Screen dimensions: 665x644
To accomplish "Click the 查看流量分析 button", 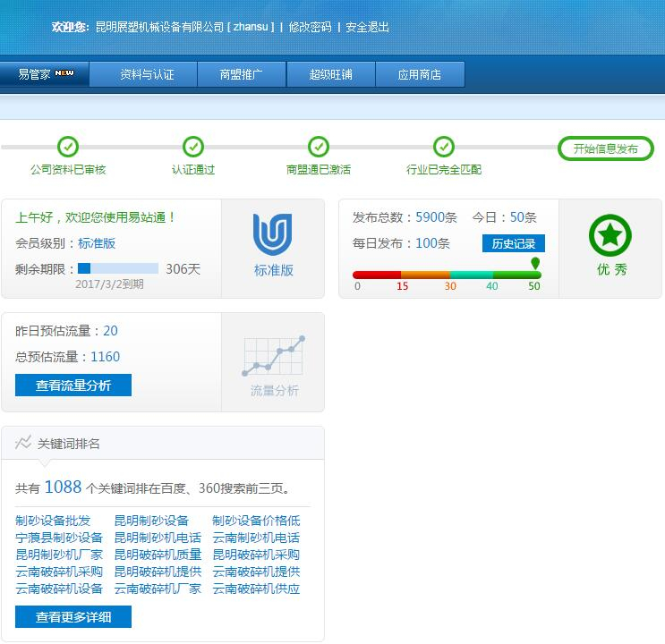I will [x=73, y=386].
